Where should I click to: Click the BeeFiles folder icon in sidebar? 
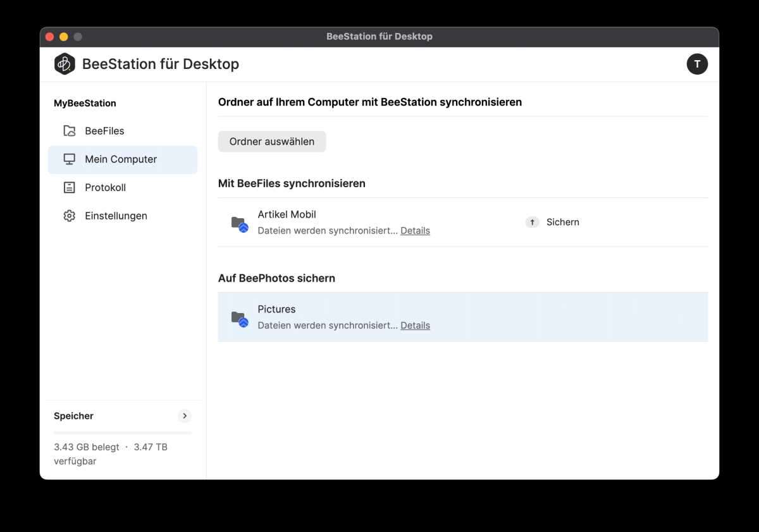click(x=70, y=131)
